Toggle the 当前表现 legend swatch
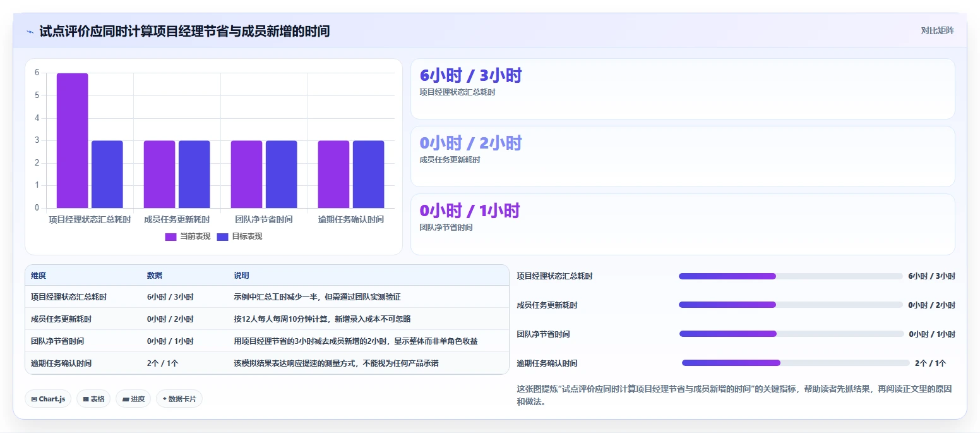 pyautogui.click(x=170, y=236)
